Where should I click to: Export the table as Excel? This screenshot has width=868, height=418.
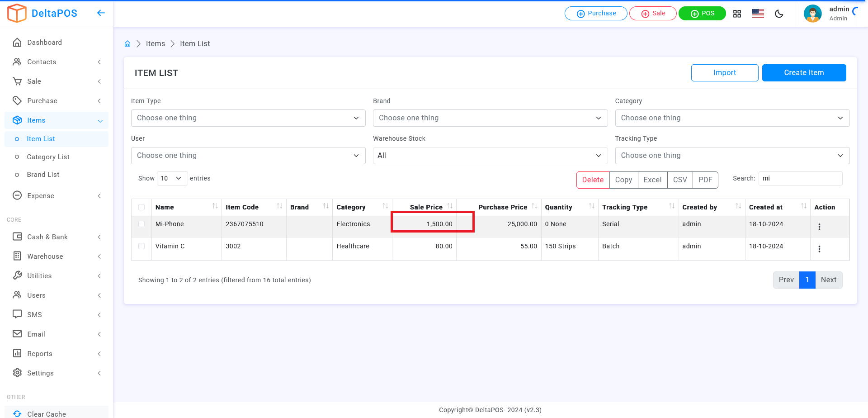coord(652,180)
